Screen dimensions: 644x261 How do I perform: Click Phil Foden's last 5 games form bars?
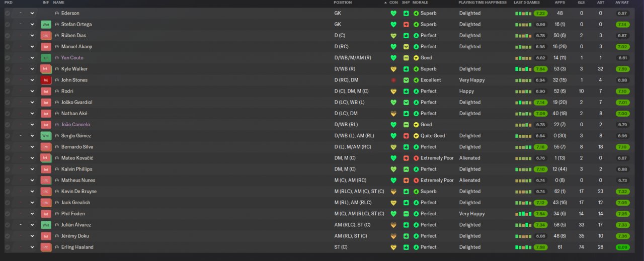[x=523, y=214]
